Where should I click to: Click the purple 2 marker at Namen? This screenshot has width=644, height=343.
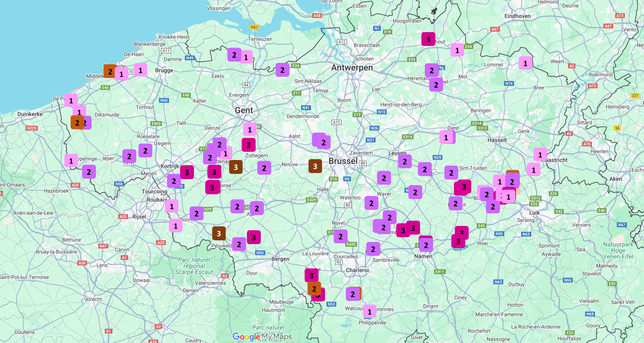click(x=426, y=245)
